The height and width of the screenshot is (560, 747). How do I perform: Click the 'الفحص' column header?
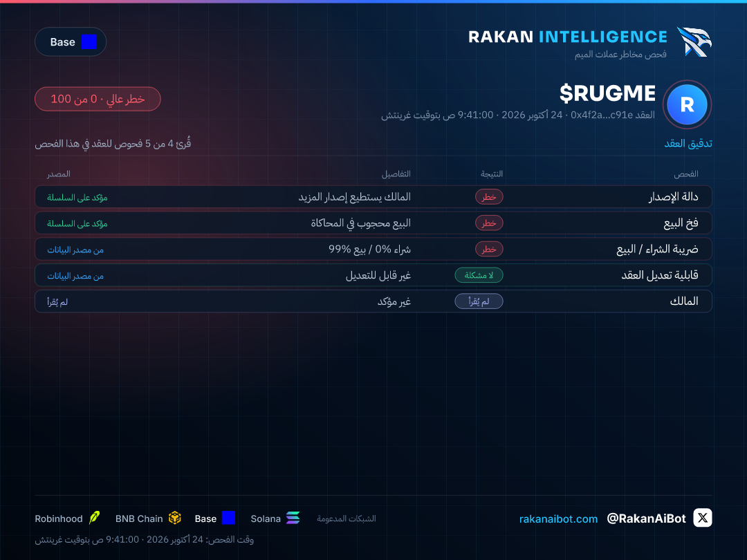tap(686, 174)
